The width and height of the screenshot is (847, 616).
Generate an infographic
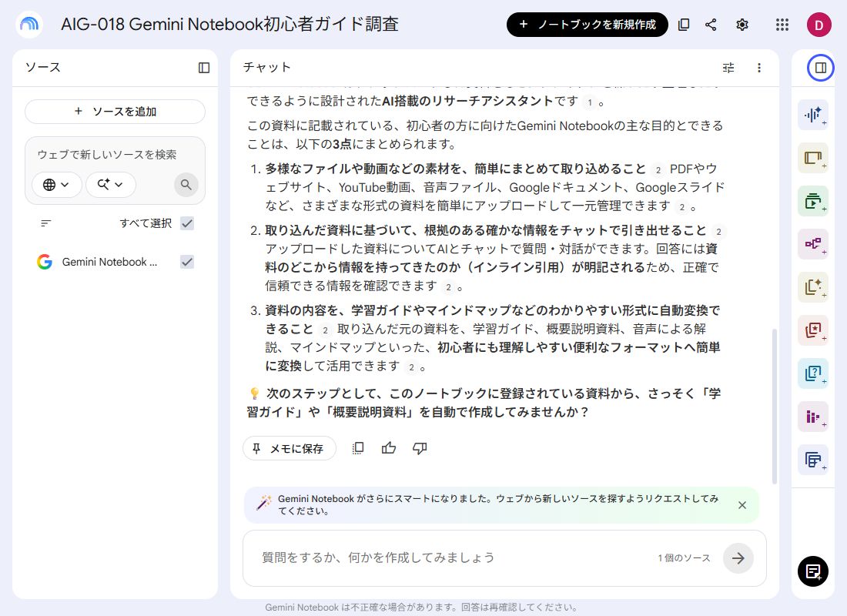(813, 417)
